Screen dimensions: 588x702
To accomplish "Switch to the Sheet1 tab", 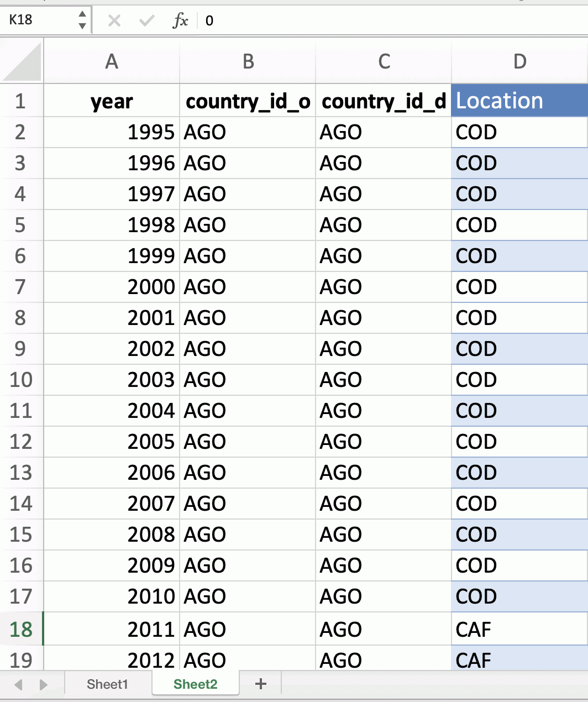I will click(x=107, y=684).
